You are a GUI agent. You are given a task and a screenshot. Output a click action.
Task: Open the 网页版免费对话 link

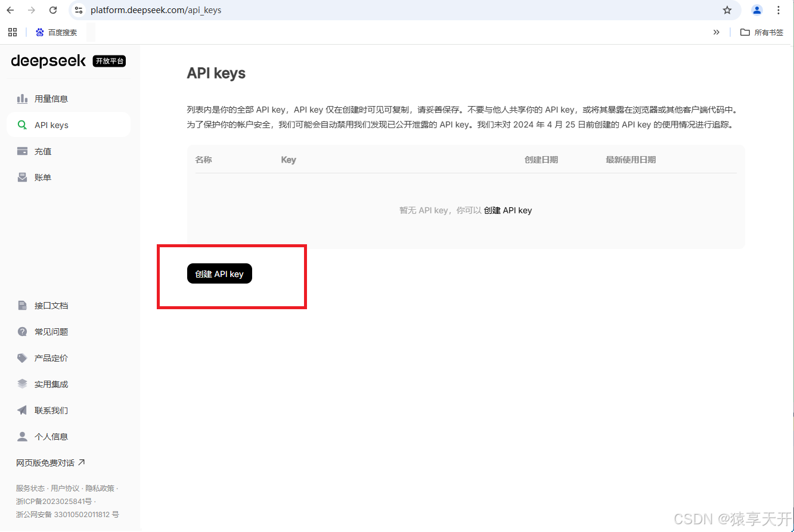point(46,462)
